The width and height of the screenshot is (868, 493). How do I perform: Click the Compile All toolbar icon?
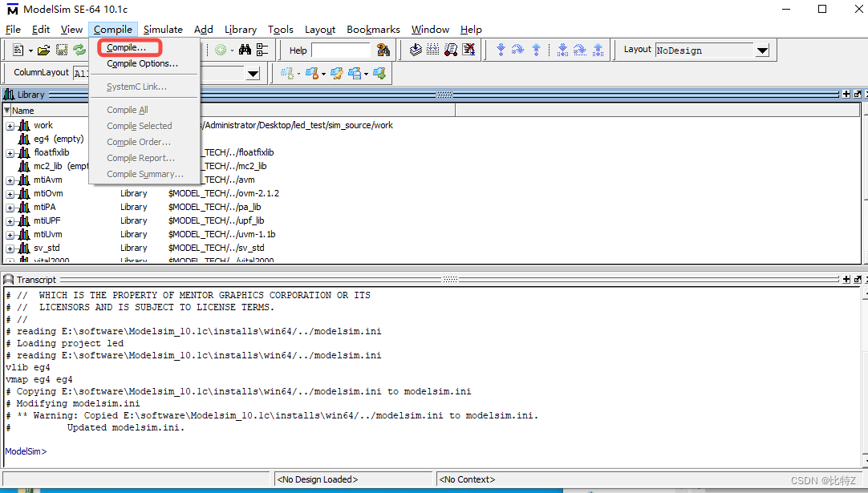coord(433,49)
